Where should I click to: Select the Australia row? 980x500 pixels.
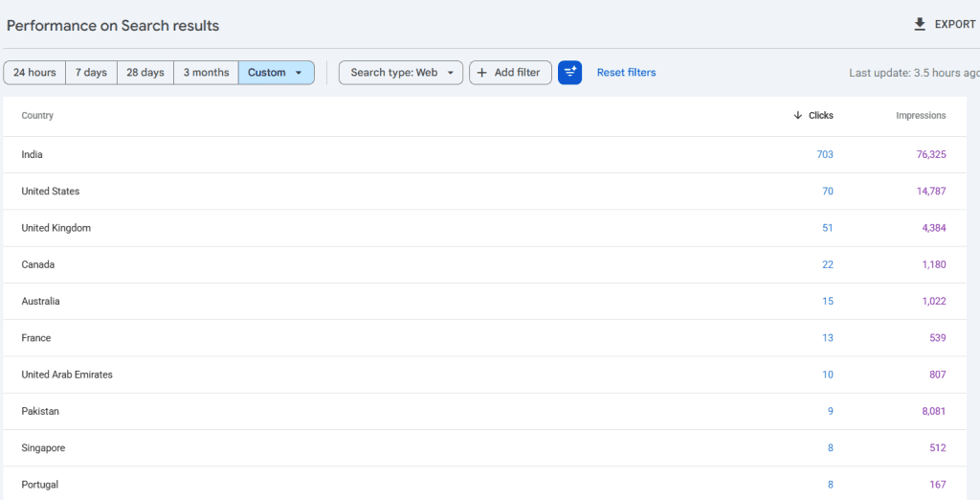[x=485, y=301]
